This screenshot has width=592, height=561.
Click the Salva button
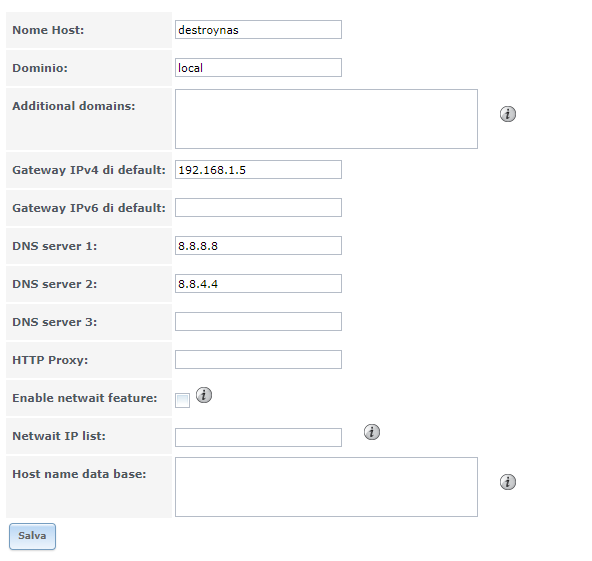pyautogui.click(x=32, y=536)
